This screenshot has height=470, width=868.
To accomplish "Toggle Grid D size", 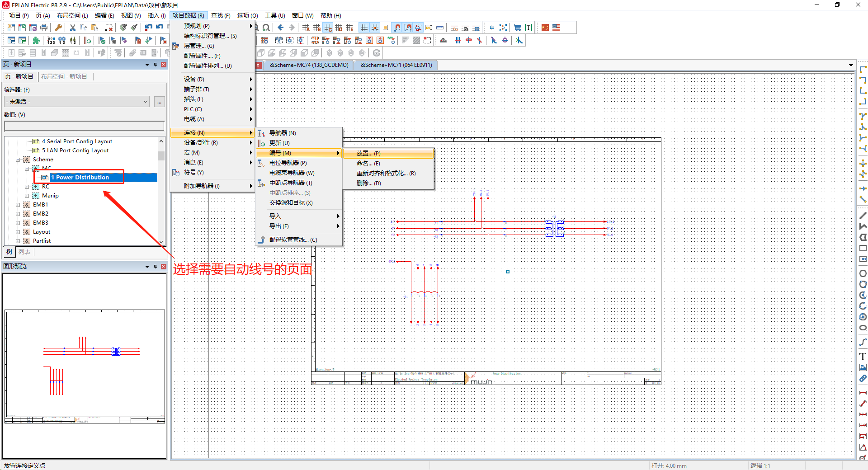I will (x=339, y=28).
